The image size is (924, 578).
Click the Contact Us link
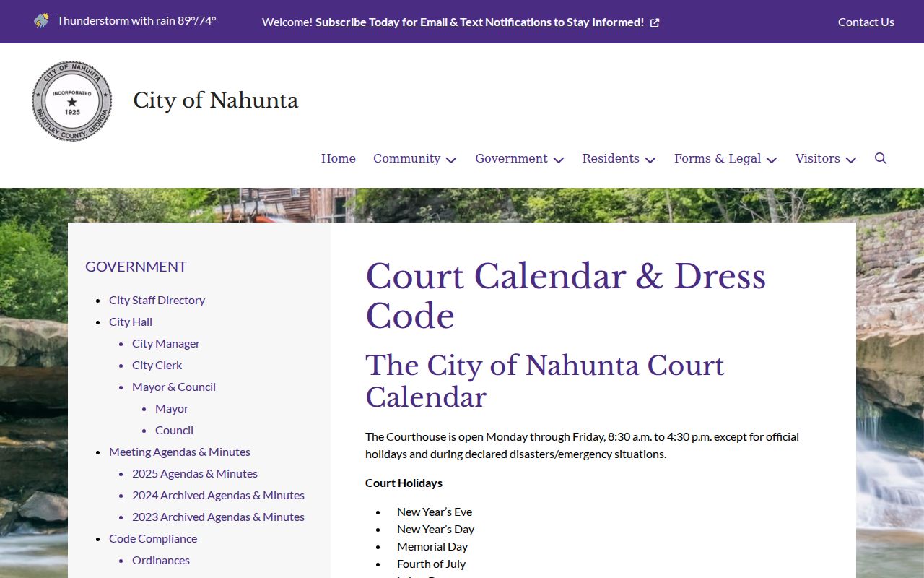(866, 22)
